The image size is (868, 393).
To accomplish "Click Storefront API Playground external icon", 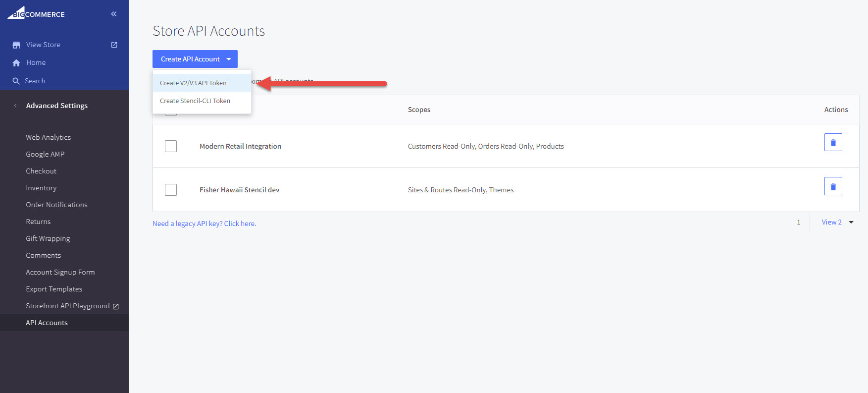I will (x=116, y=306).
